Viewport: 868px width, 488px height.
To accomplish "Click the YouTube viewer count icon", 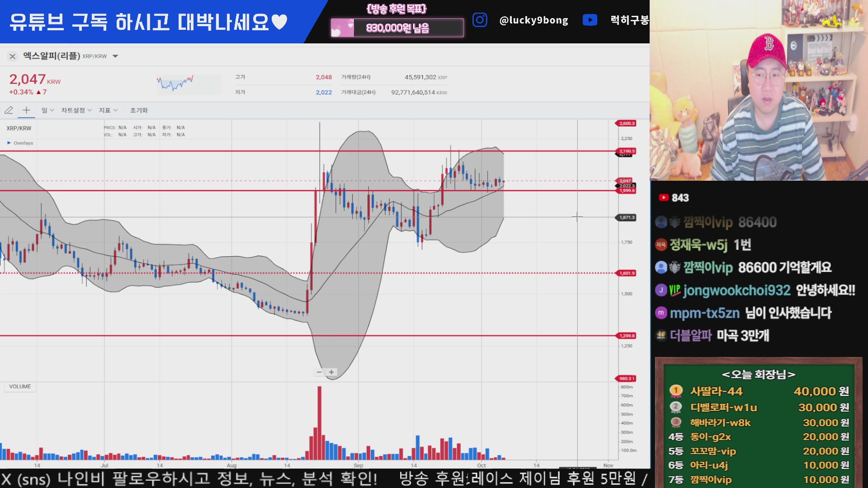I will pos(664,197).
